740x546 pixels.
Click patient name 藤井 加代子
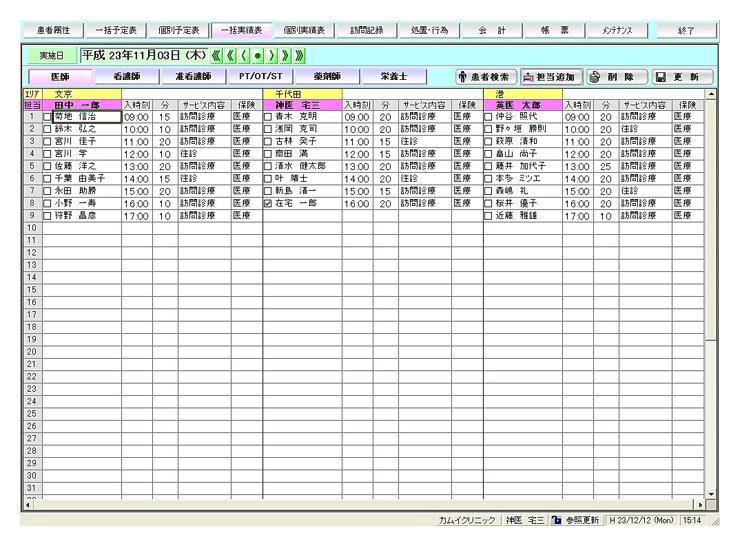[x=521, y=166]
